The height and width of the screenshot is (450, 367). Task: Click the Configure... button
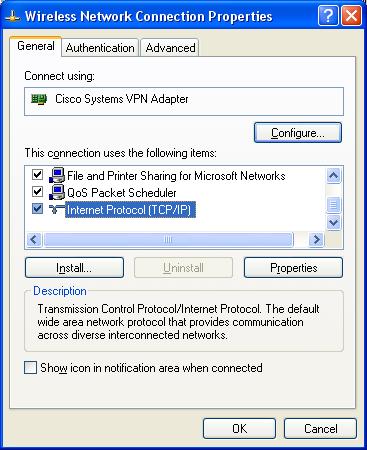298,133
